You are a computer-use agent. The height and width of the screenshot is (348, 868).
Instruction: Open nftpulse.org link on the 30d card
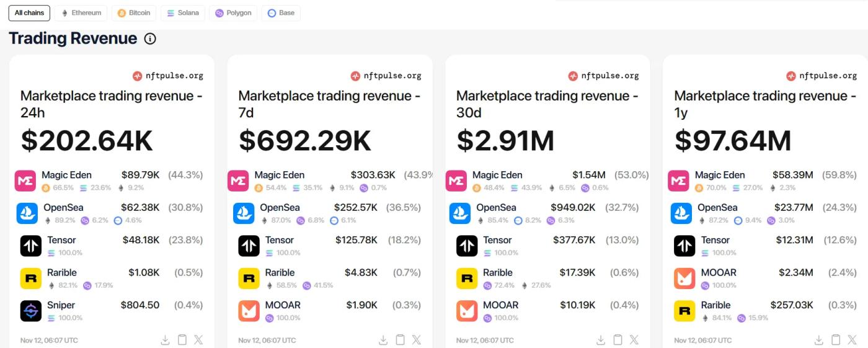point(604,76)
